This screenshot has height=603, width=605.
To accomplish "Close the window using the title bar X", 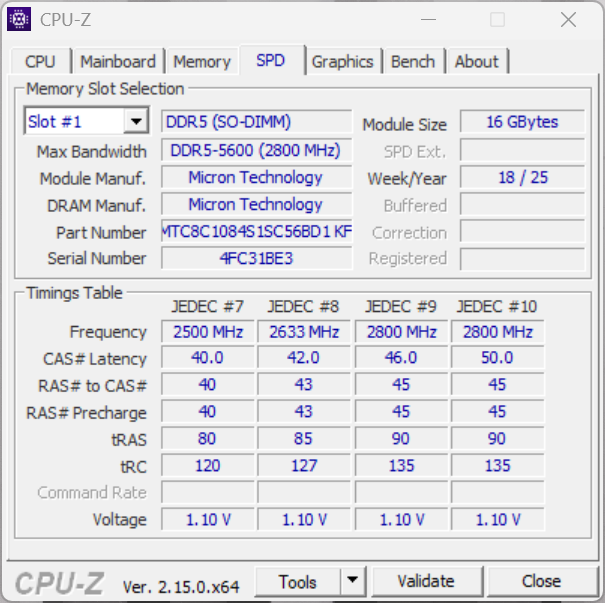I will click(x=568, y=19).
